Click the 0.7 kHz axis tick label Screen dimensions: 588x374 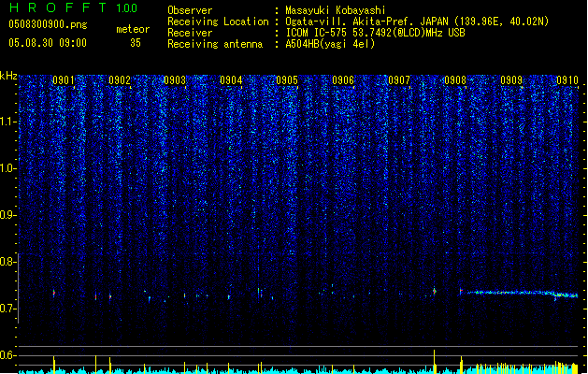coord(8,309)
